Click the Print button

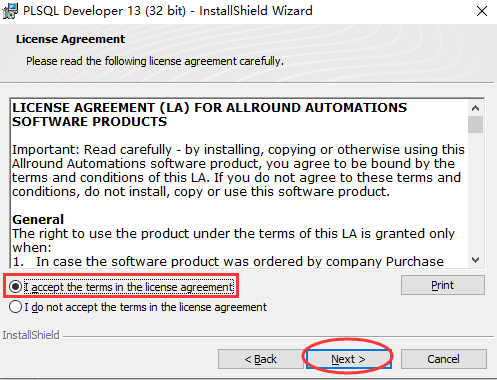(x=443, y=285)
